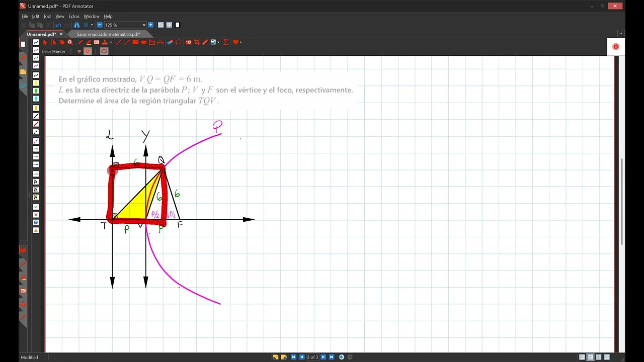Open the document tabs list dropdown

(x=621, y=34)
